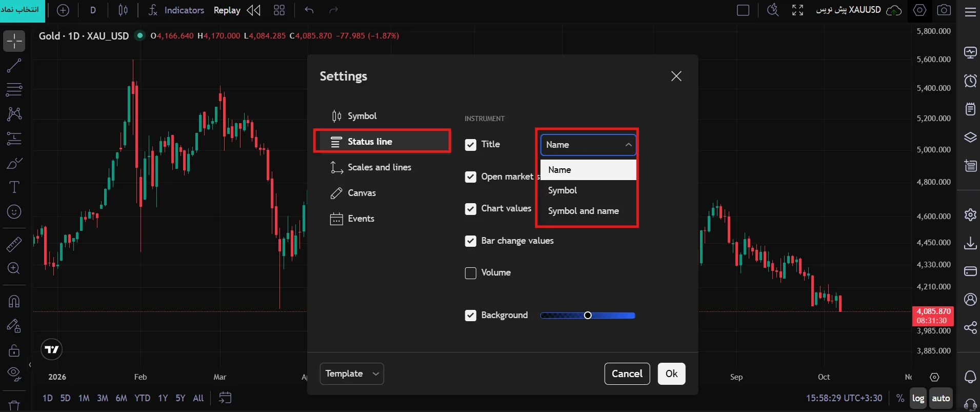Choose Symbol and name option

click(588, 211)
